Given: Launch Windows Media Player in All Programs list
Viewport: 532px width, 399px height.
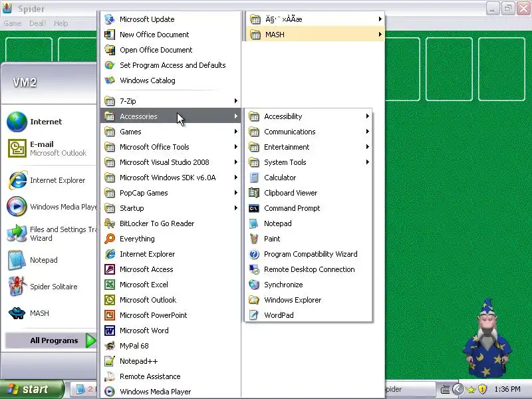Looking at the screenshot, I should point(170,392).
